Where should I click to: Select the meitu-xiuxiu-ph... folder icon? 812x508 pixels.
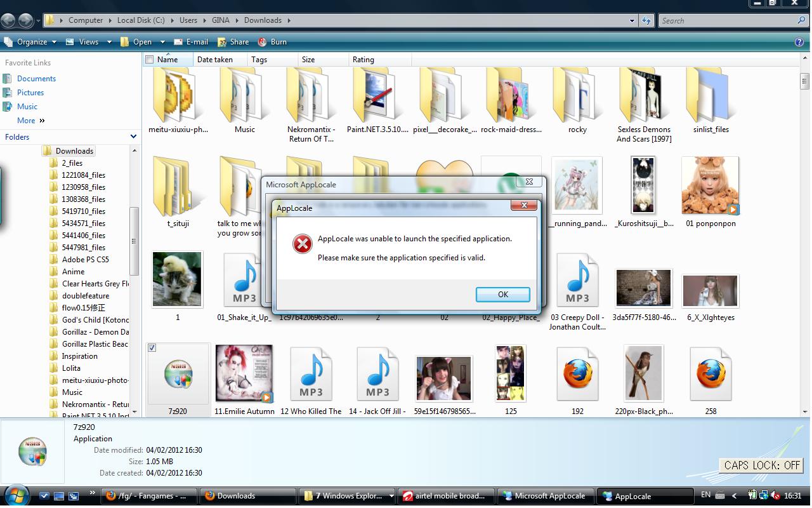pos(178,95)
